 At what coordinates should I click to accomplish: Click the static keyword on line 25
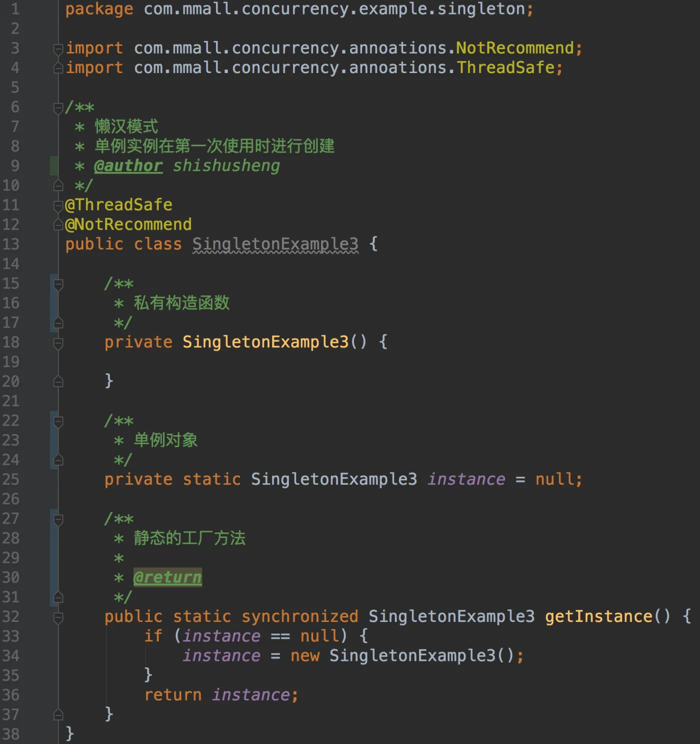pos(211,479)
